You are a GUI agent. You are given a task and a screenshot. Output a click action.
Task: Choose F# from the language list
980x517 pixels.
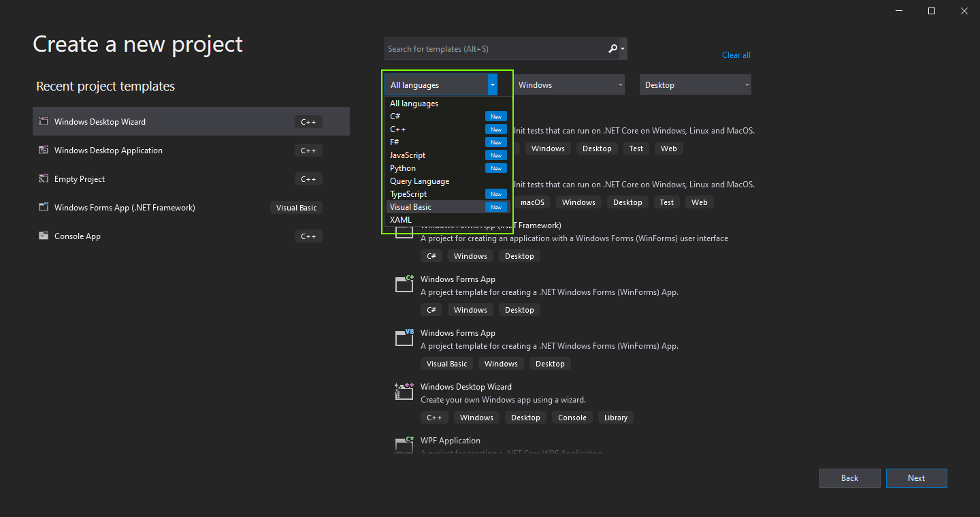click(x=447, y=142)
